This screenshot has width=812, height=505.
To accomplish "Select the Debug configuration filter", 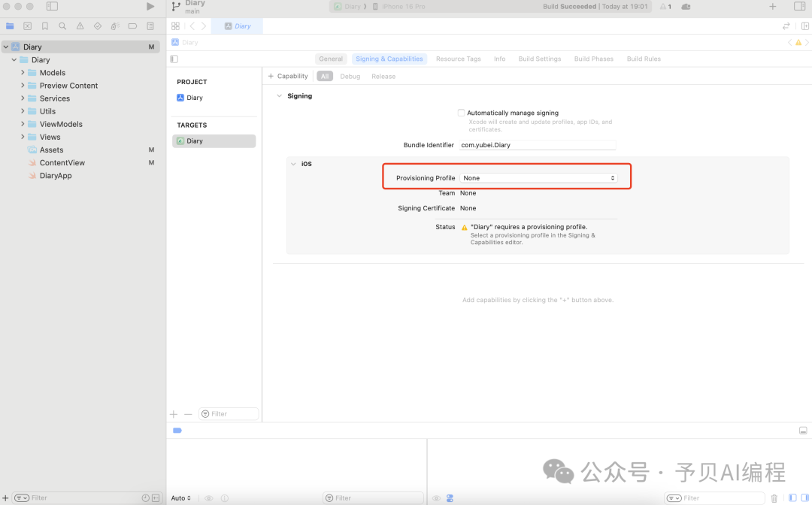I will [350, 76].
